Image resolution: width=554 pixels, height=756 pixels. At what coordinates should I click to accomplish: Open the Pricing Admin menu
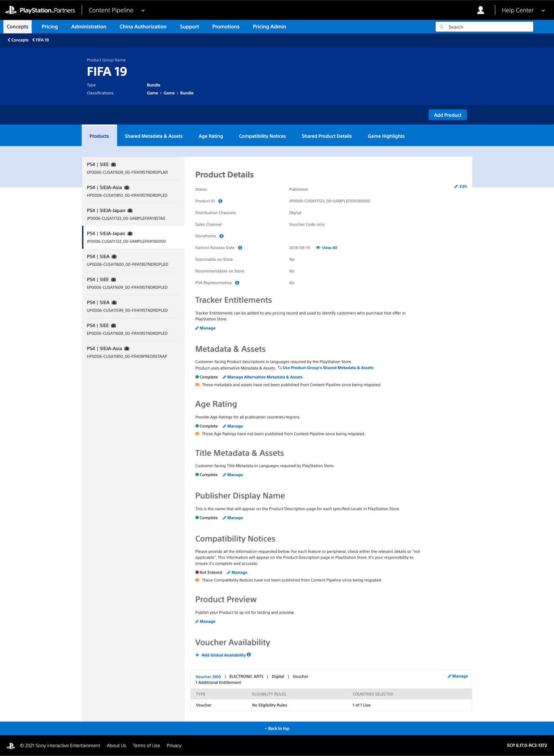(269, 27)
